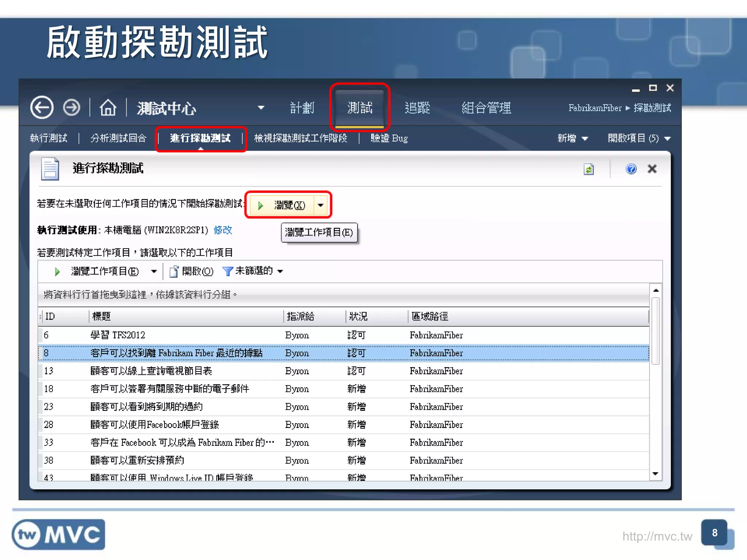Image resolution: width=747 pixels, height=560 pixels.
Task: Click 認可 status in row 6
Action: [x=357, y=335]
